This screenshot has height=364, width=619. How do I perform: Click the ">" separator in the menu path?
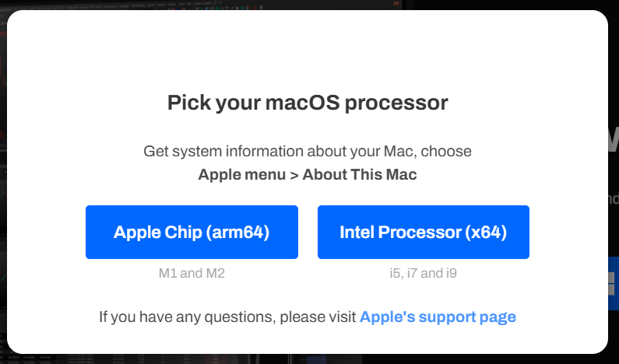pos(294,174)
